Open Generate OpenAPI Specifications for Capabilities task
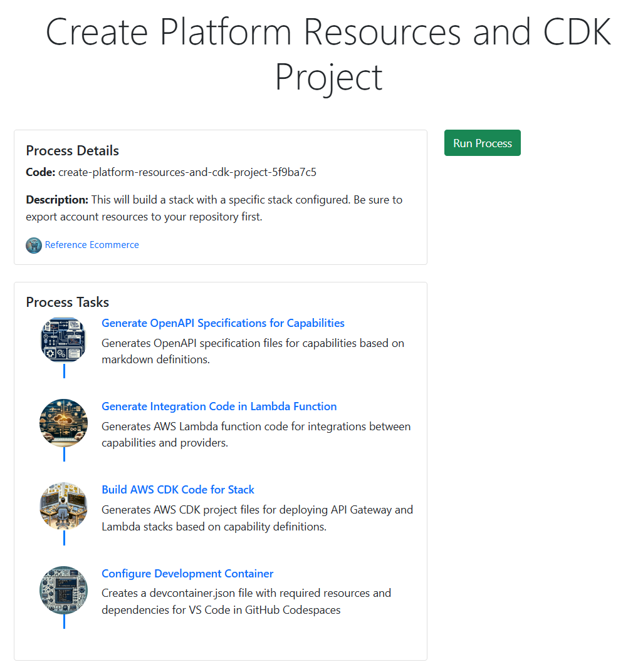 [223, 323]
